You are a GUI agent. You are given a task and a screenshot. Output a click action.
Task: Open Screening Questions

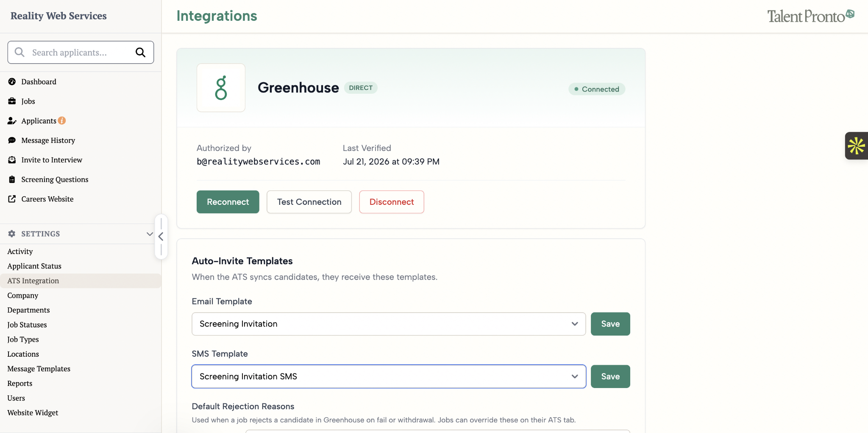(55, 179)
